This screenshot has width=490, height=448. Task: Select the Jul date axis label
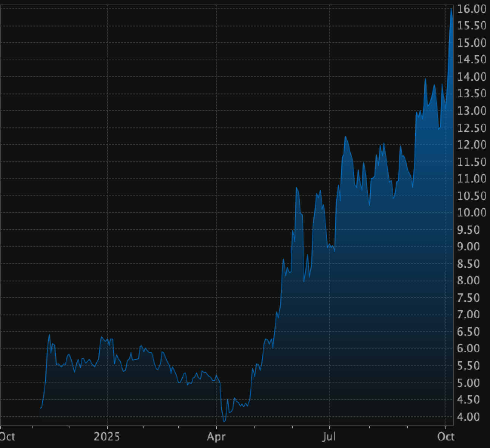coord(329,437)
